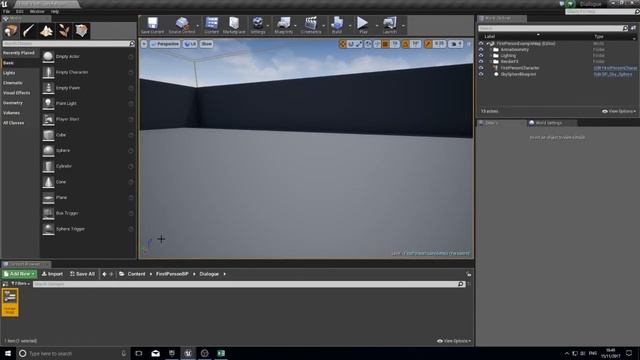Select the dialogue asset thumbnail
This screenshot has width=640, height=360.
coord(10,302)
